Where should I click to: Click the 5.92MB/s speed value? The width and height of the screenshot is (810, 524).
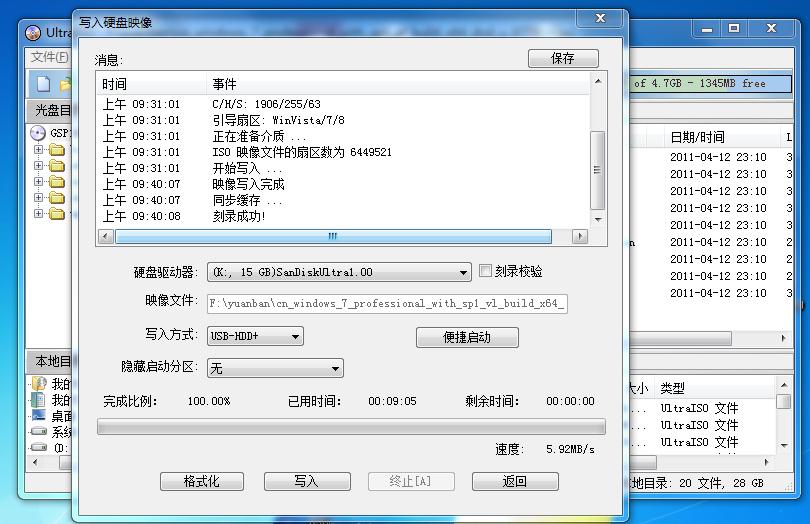[570, 450]
